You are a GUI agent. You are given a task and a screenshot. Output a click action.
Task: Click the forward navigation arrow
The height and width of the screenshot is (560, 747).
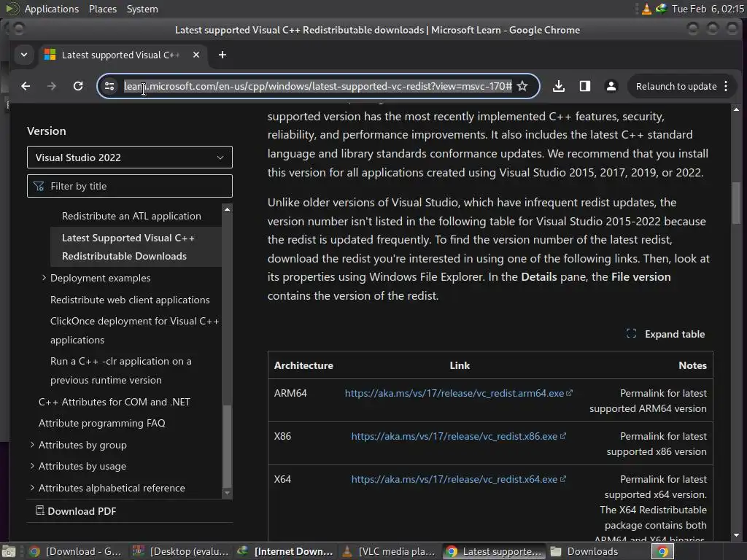click(x=52, y=86)
